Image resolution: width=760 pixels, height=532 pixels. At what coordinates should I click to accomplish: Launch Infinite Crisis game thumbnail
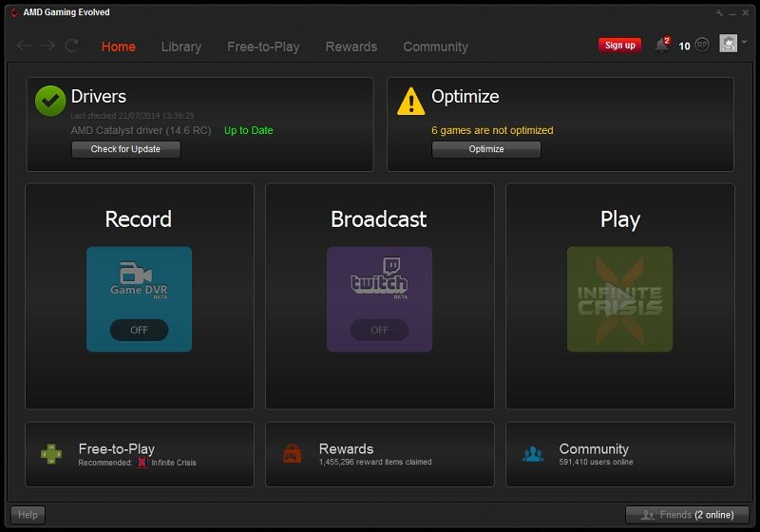620,299
